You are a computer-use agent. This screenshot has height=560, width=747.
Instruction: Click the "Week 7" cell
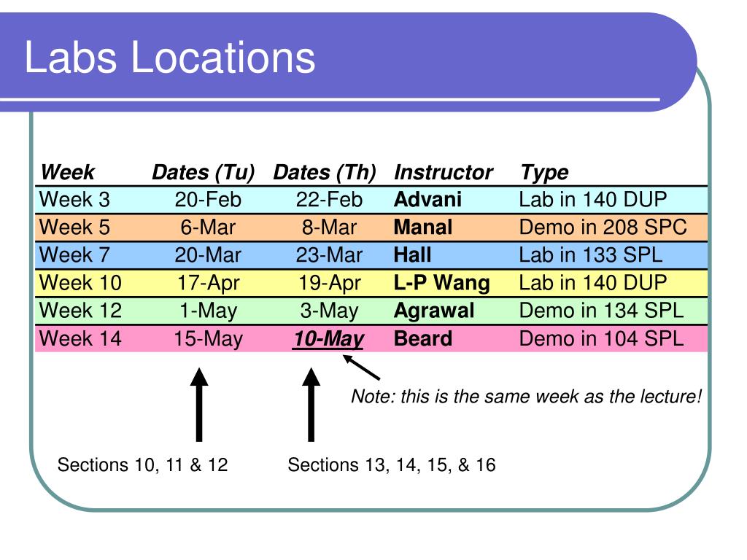tap(74, 254)
